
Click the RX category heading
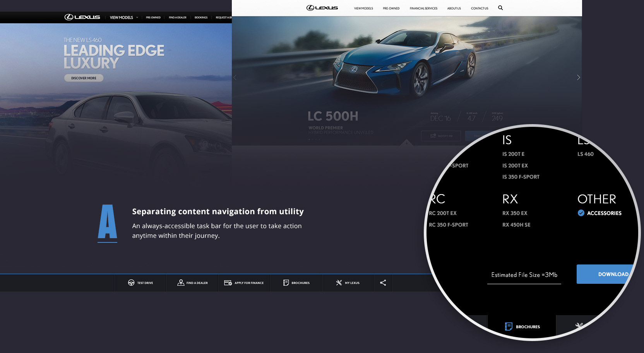click(510, 199)
